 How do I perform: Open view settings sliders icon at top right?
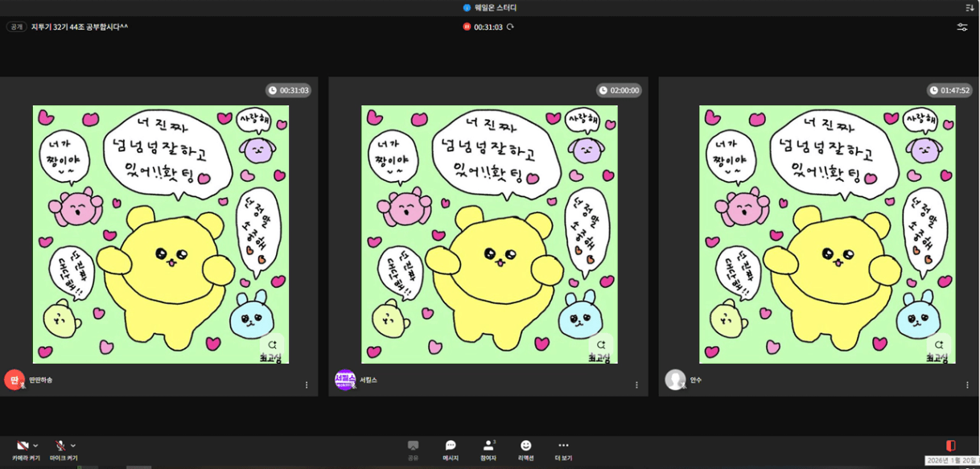coord(962,27)
